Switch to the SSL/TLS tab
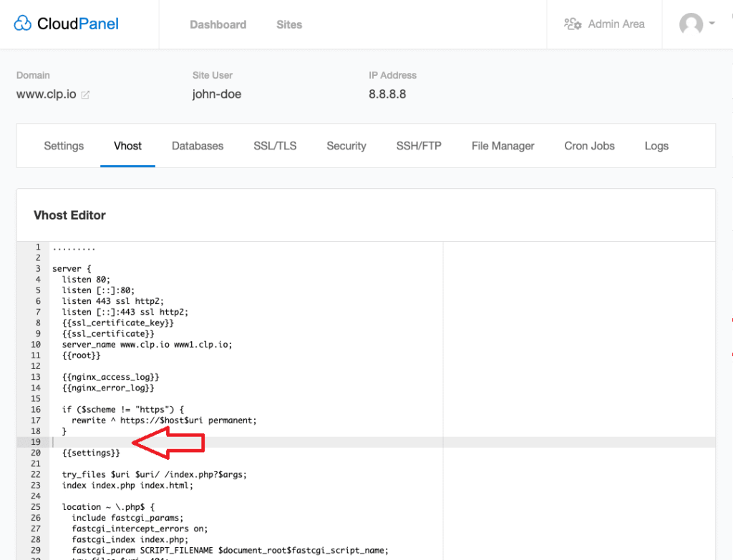The image size is (733, 560). pyautogui.click(x=275, y=146)
